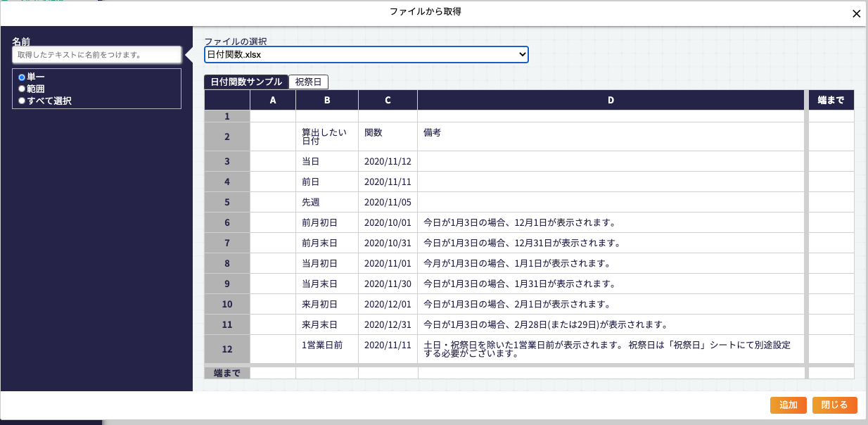Select row header 12
The height and width of the screenshot is (425, 868).
[227, 349]
